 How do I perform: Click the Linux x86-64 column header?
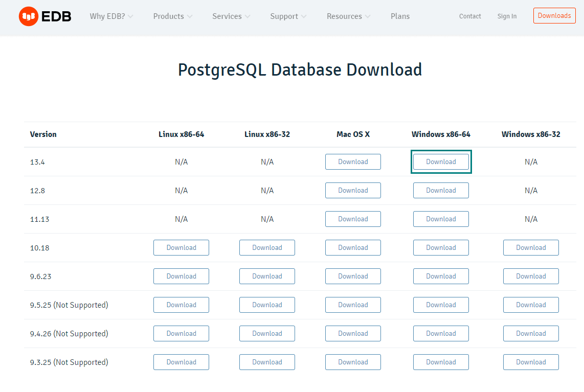point(182,134)
